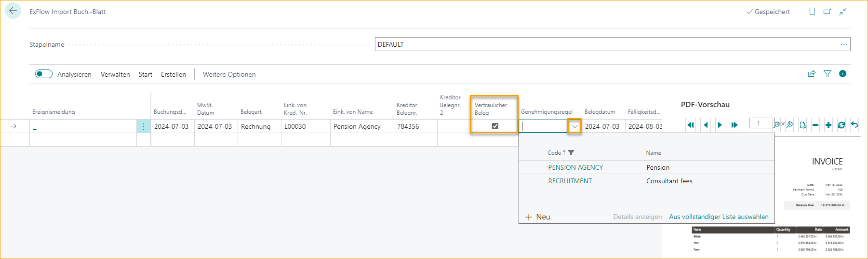The width and height of the screenshot is (868, 259).
Task: Open row options three-dot menu
Action: [x=144, y=126]
